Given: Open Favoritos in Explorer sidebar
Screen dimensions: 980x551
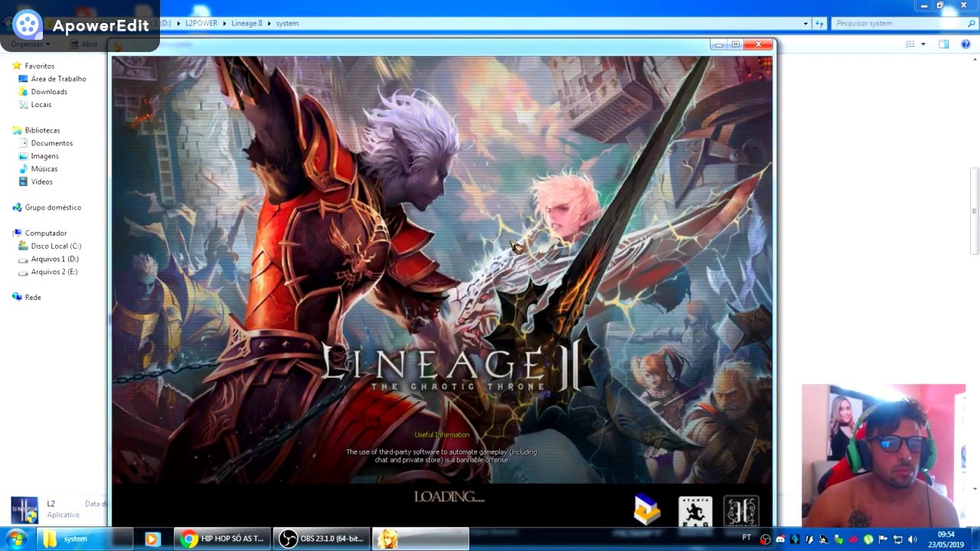Looking at the screenshot, I should pyautogui.click(x=39, y=66).
